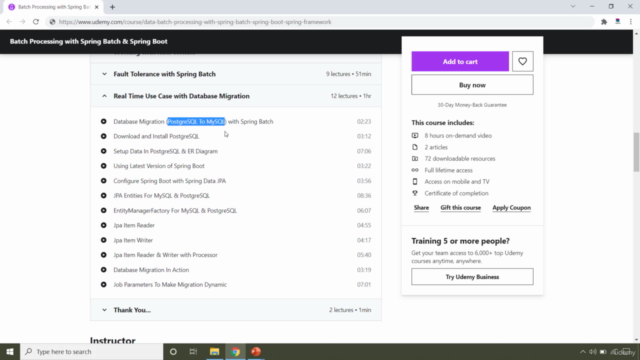Open Task View in the taskbar
This screenshot has width=640, height=360.
(193, 351)
